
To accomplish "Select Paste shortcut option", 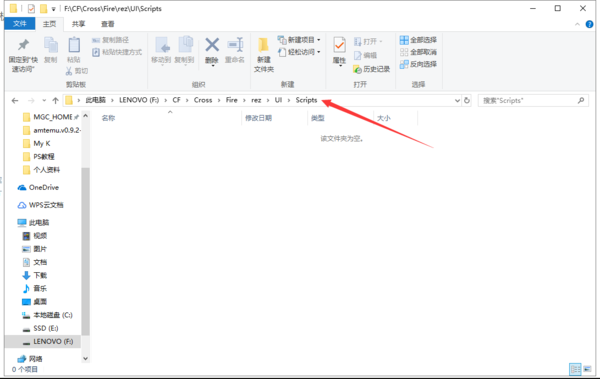I will pyautogui.click(x=117, y=52).
